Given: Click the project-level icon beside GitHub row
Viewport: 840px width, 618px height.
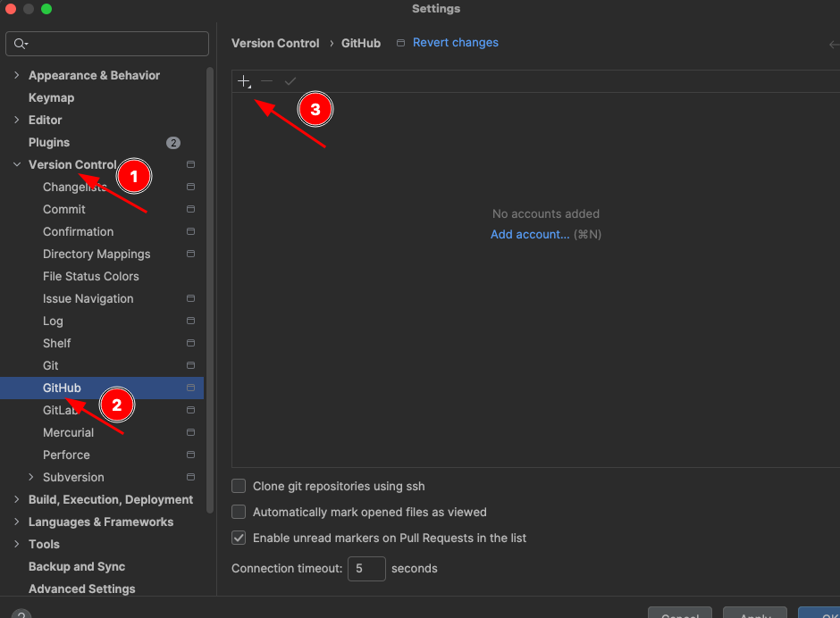Looking at the screenshot, I should click(x=190, y=388).
